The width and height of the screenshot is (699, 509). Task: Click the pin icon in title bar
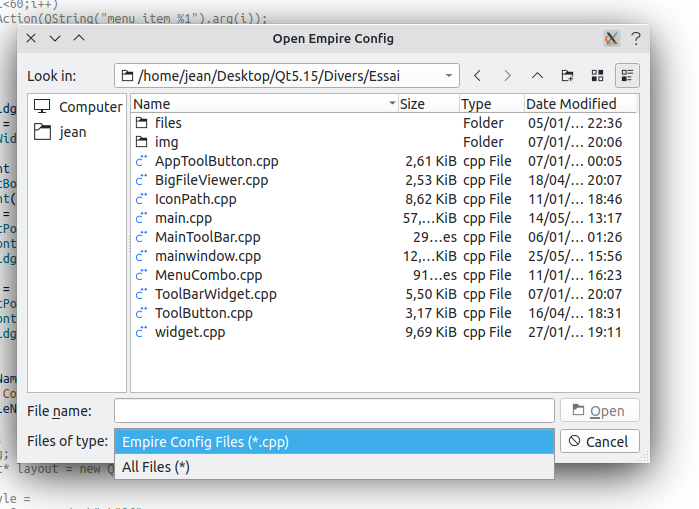(612, 39)
